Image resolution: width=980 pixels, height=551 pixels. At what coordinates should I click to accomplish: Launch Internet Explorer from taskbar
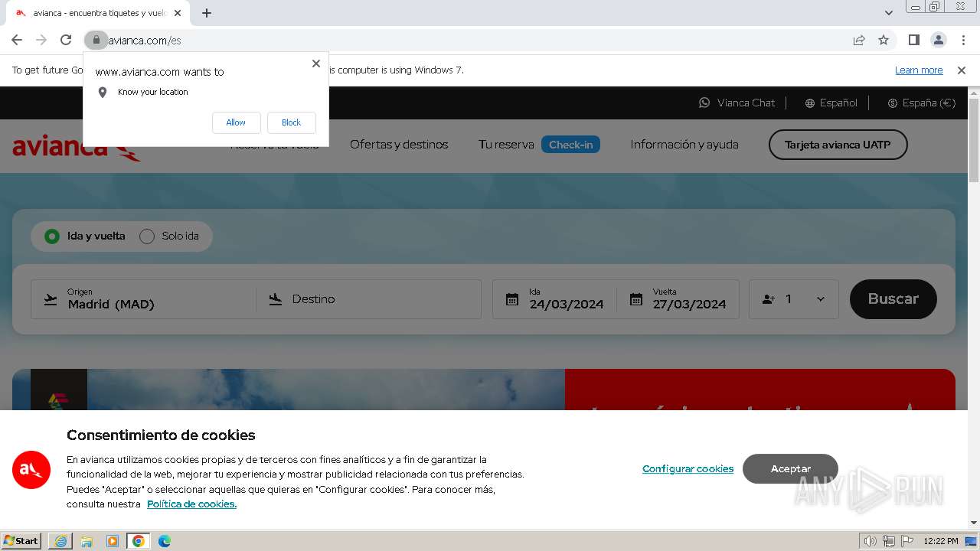click(x=60, y=541)
